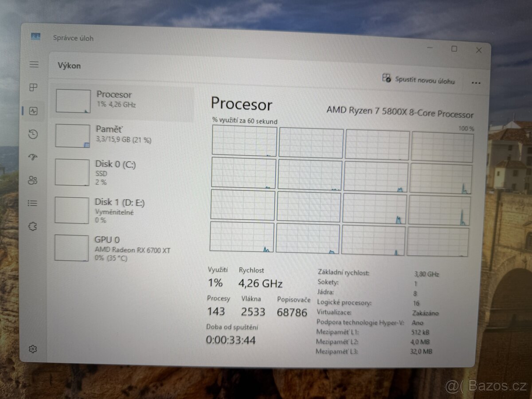This screenshot has height=399, width=532.
Task: Select Disk 1 (D: E:) removable disk
Action: [x=122, y=210]
